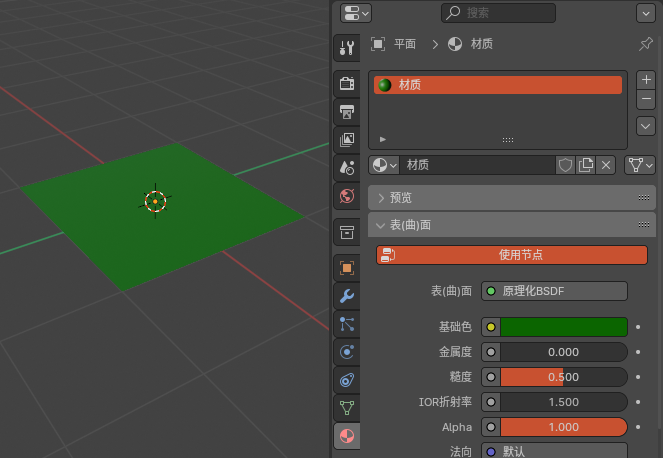This screenshot has width=663, height=458.
Task: Open the material browse dropdown
Action: click(384, 165)
